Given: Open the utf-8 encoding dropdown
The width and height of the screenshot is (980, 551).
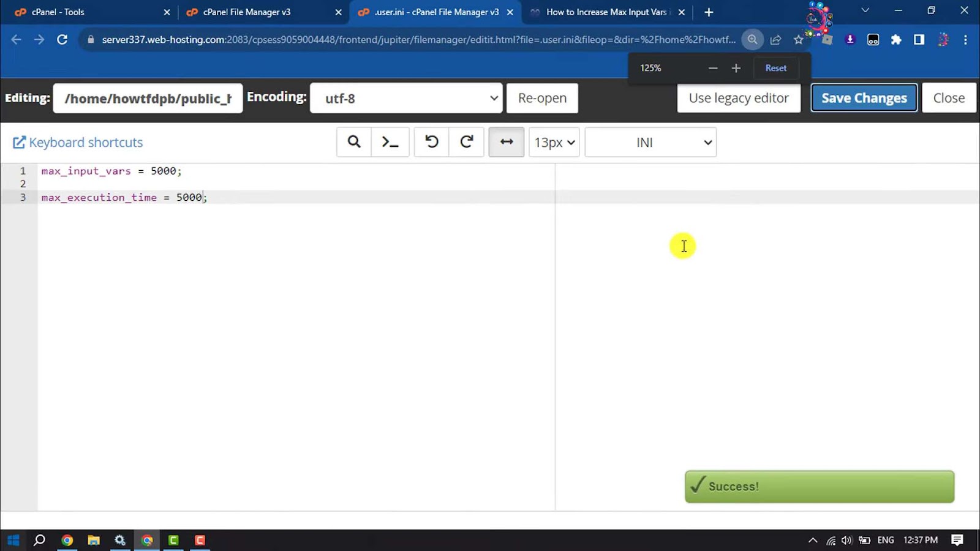Looking at the screenshot, I should click(406, 99).
